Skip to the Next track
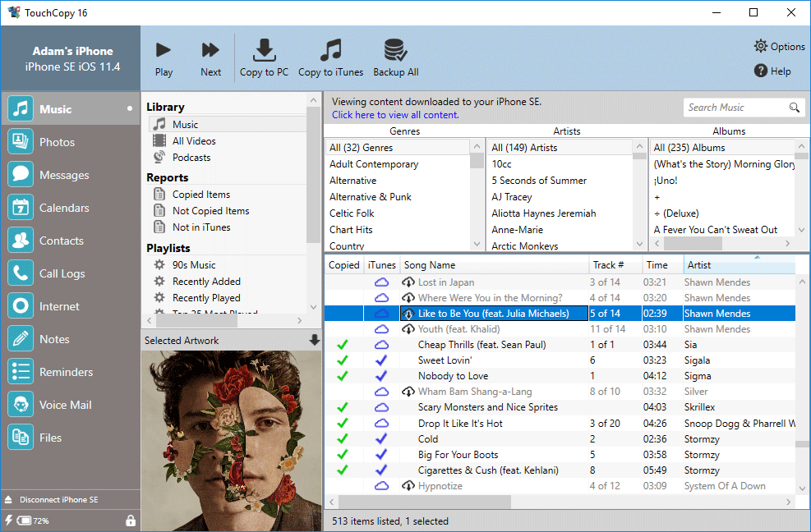811x532 pixels. [x=210, y=59]
